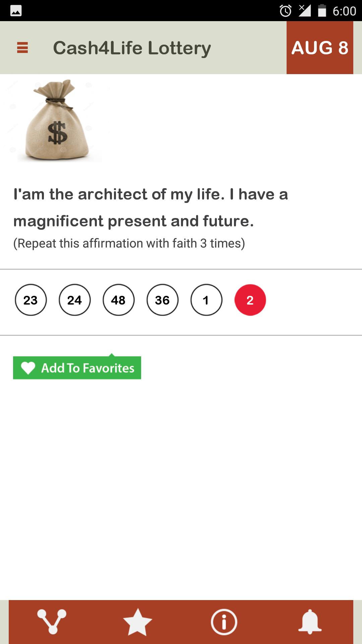362x644 pixels.
Task: Tap the red cash ball 2
Action: coord(250,300)
